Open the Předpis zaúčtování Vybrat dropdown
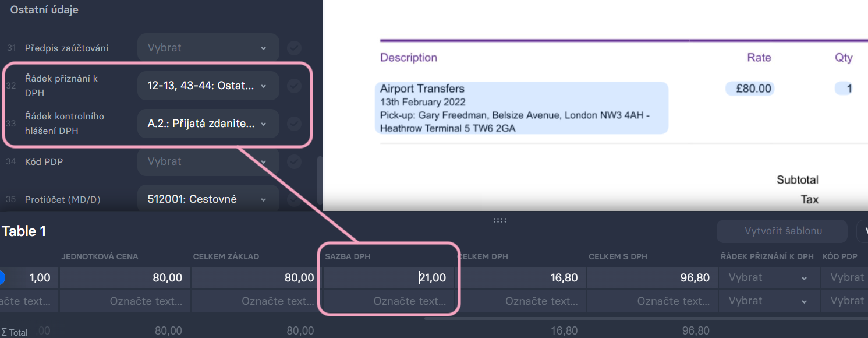This screenshot has width=868, height=338. 208,48
